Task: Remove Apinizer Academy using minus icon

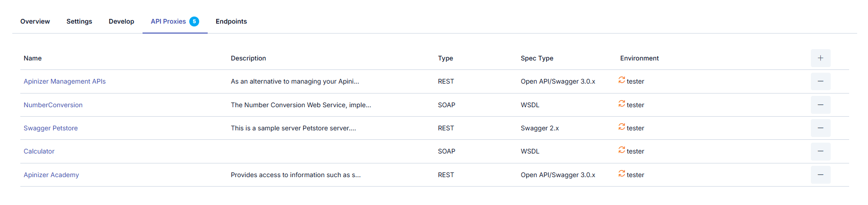Action: pos(820,175)
